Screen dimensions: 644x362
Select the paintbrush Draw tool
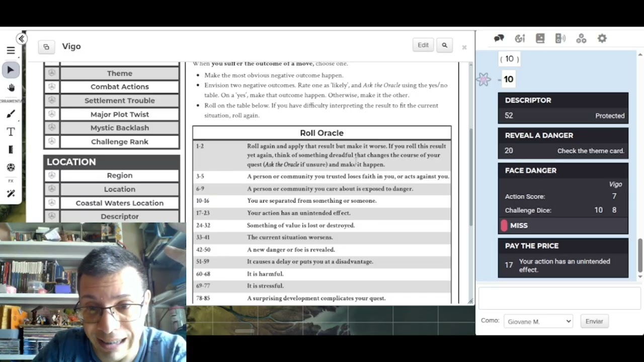click(x=11, y=114)
